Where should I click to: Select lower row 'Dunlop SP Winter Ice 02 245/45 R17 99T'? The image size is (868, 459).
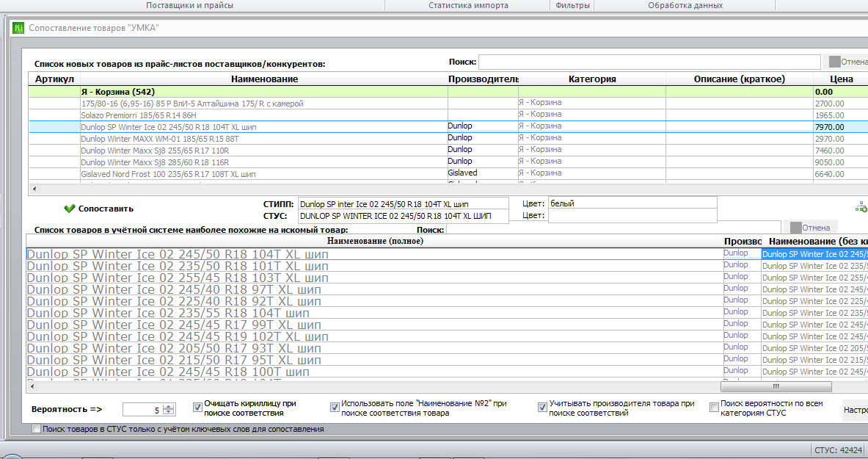(x=448, y=325)
